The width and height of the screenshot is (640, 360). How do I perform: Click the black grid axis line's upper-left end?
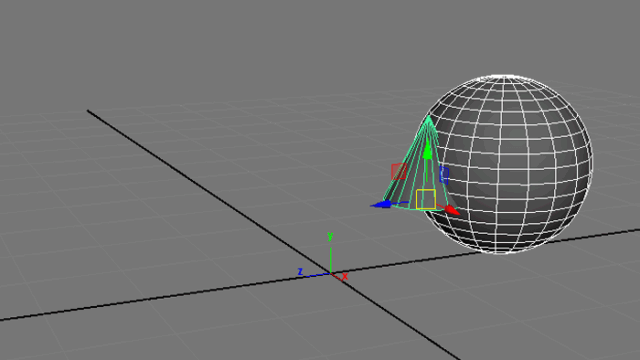coord(89,111)
